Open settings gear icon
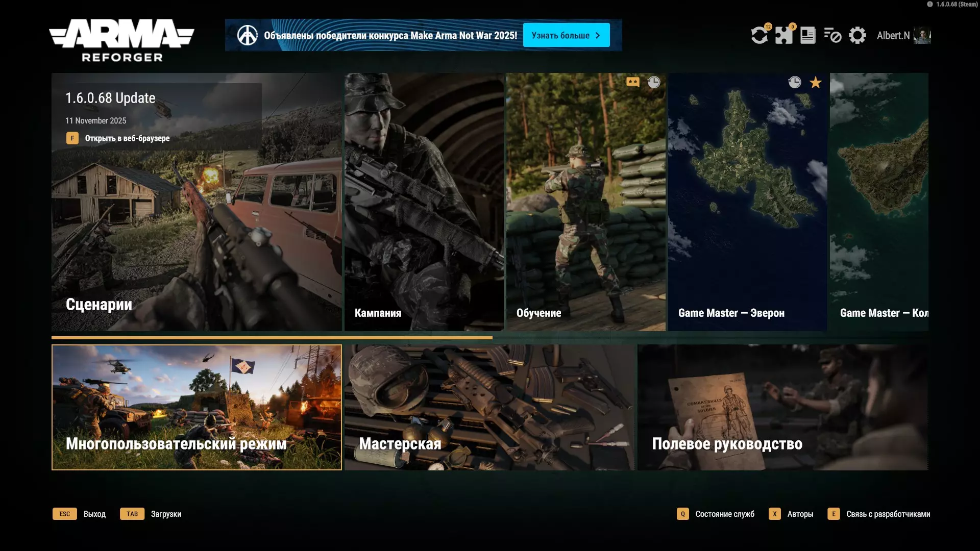Viewport: 980px width, 551px height. pyautogui.click(x=857, y=35)
